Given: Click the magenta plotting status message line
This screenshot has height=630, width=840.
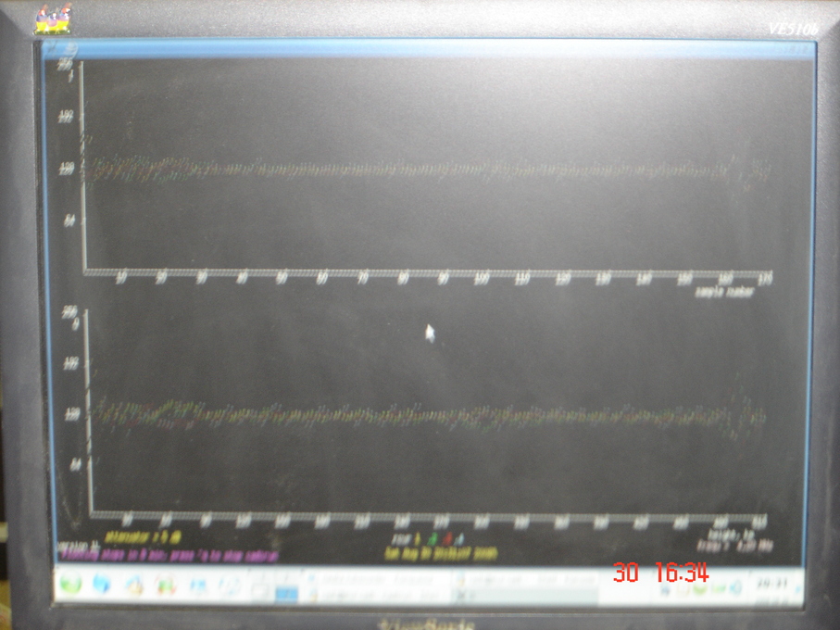Looking at the screenshot, I should coord(169,556).
